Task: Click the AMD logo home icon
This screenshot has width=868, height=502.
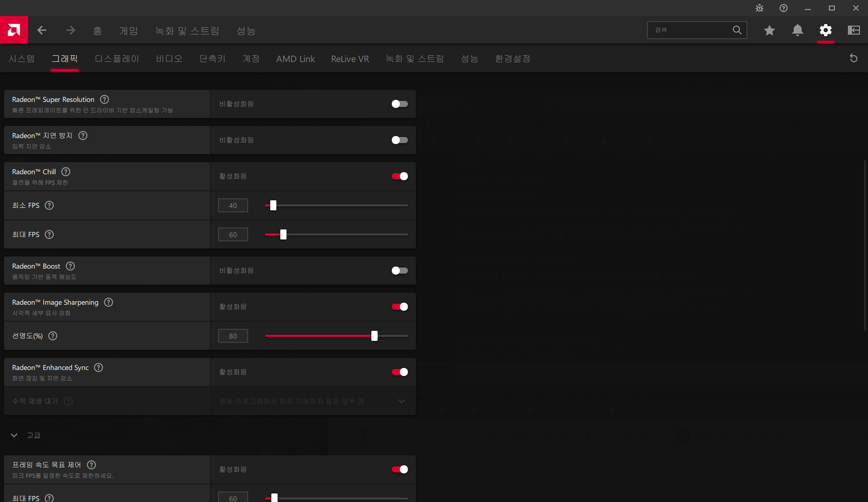Action: click(14, 30)
